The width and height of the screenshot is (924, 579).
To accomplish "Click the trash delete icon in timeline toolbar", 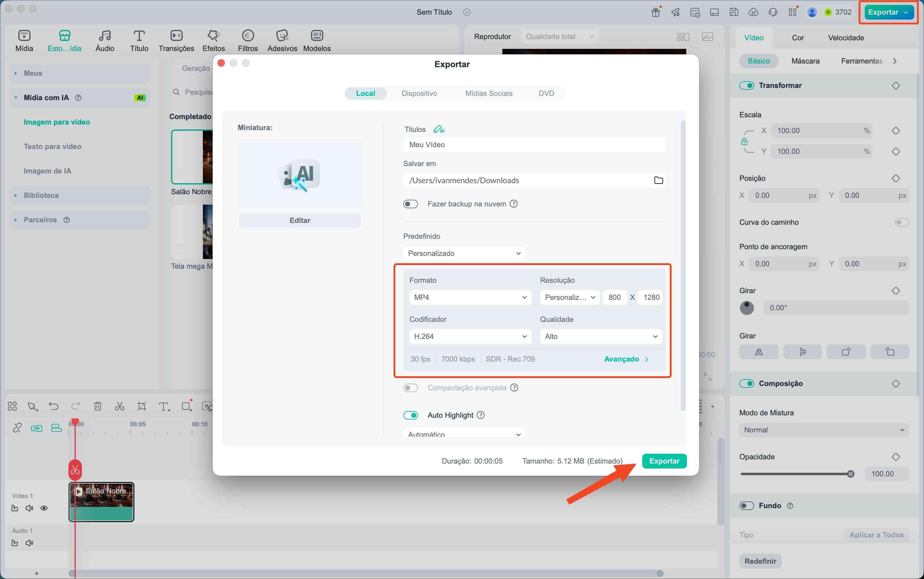I will [x=98, y=406].
